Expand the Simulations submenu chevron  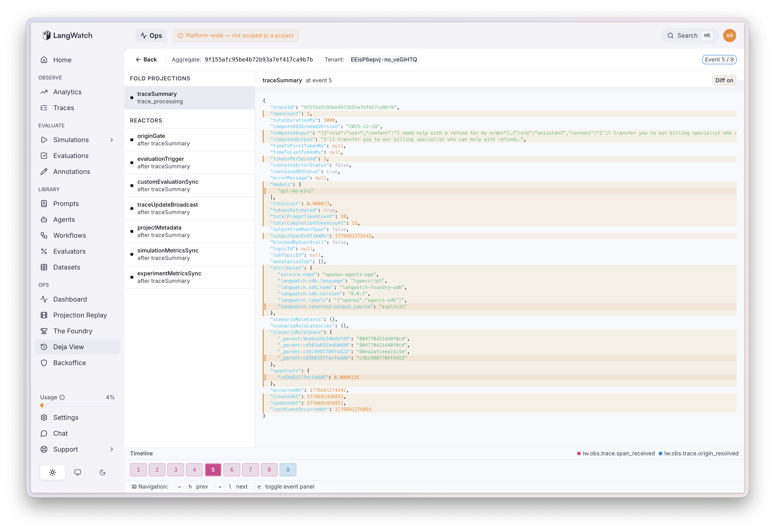point(112,140)
